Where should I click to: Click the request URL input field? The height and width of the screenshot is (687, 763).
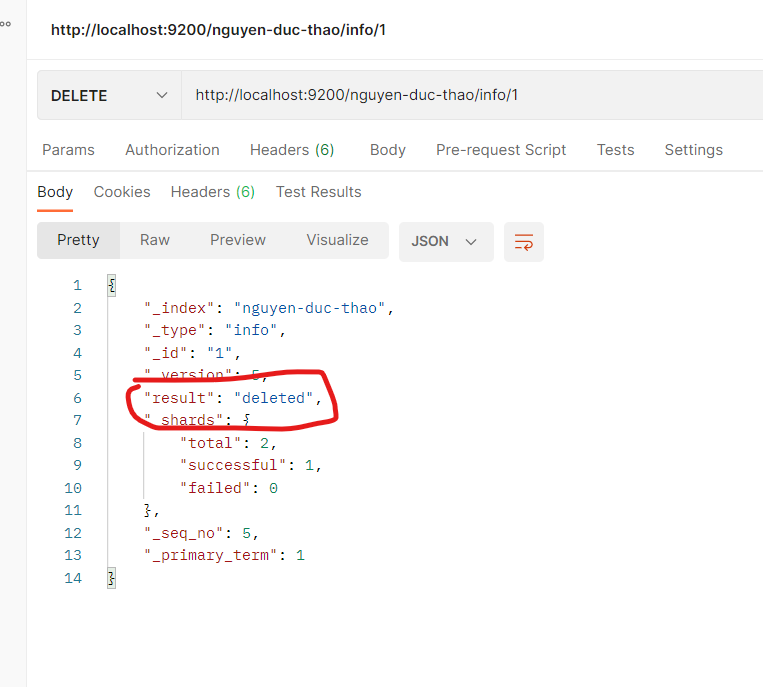[472, 95]
